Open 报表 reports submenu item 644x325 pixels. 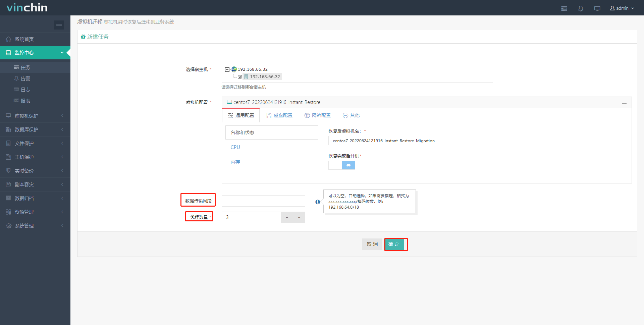point(35,101)
